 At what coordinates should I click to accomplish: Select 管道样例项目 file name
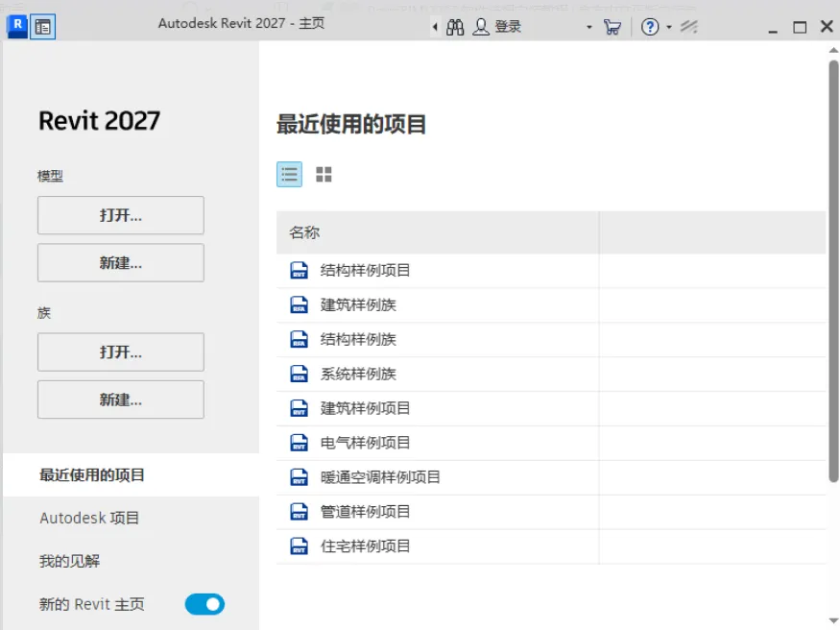click(x=365, y=512)
